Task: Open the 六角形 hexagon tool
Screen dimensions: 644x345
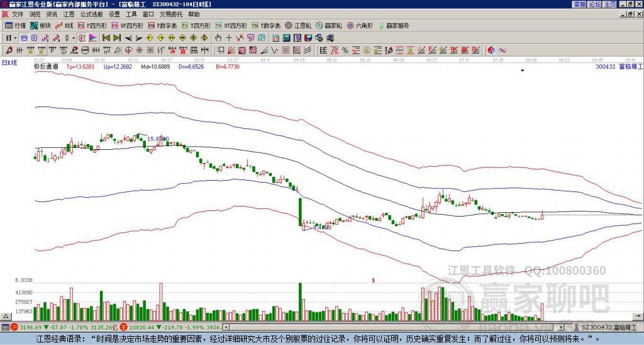Action: pos(360,25)
